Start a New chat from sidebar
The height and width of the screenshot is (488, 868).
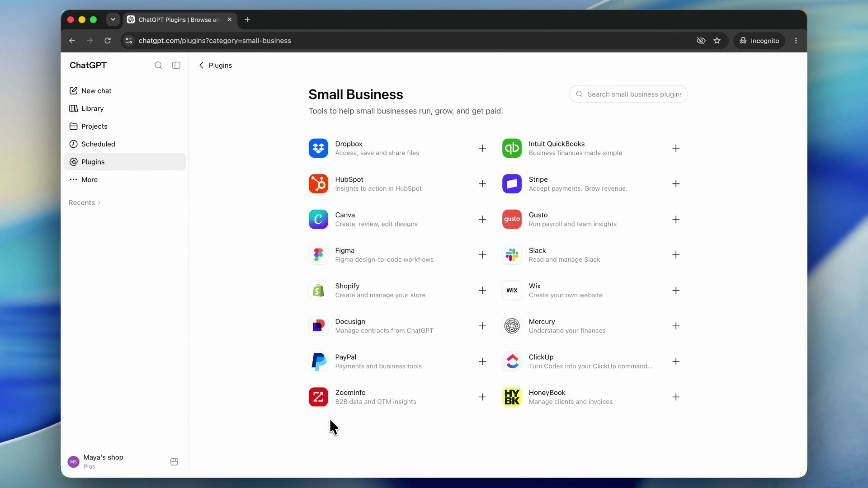125,91
